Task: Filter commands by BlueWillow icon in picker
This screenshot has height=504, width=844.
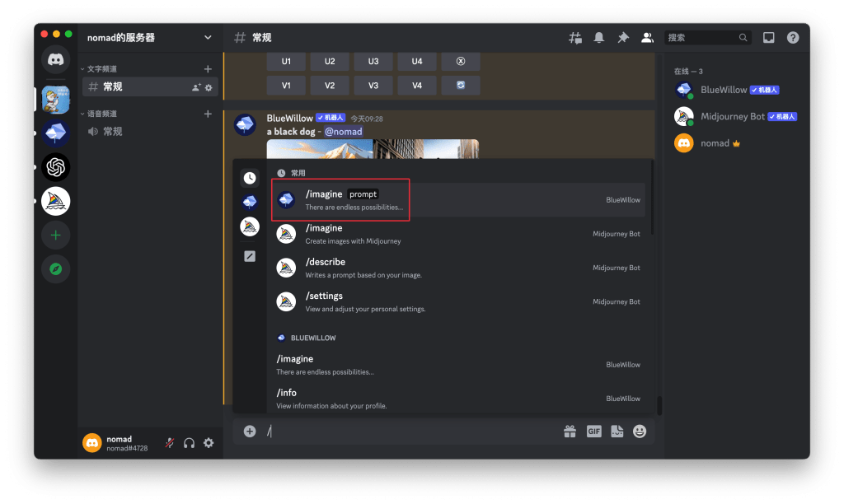Action: [x=250, y=202]
